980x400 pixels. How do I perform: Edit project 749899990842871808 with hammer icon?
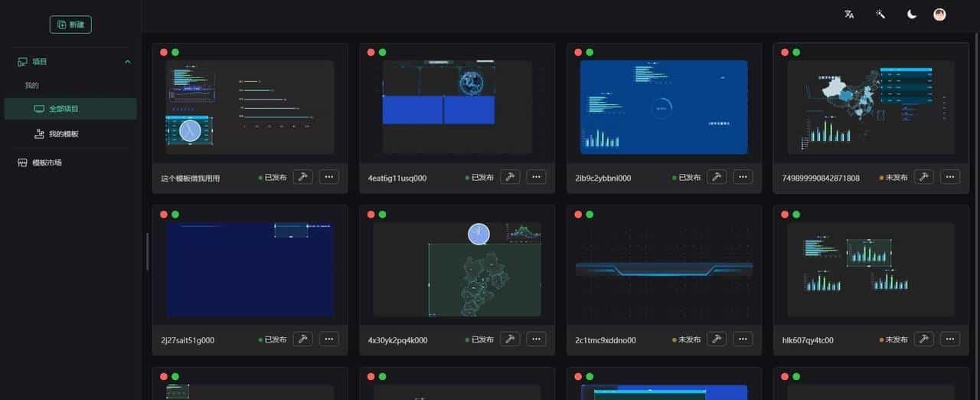[924, 177]
